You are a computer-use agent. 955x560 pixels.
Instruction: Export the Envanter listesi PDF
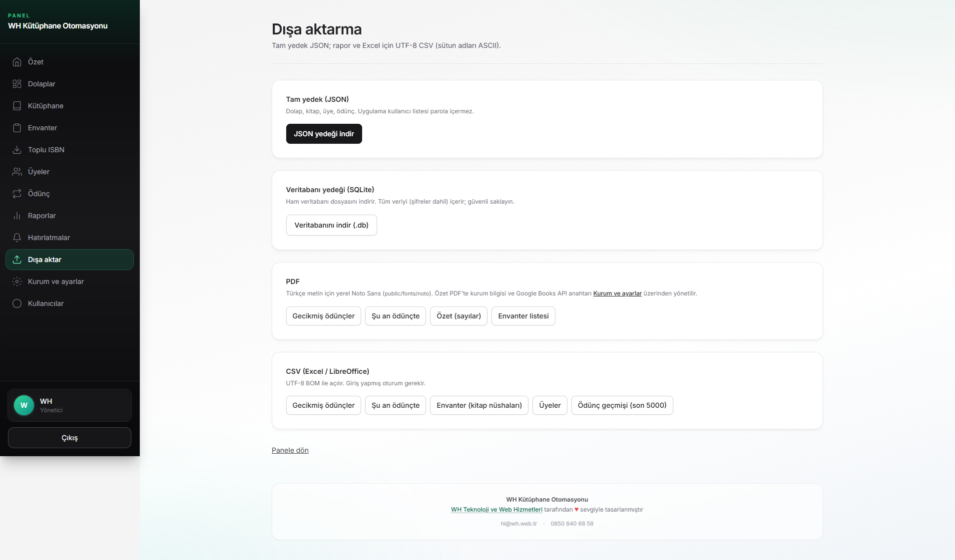pos(523,316)
